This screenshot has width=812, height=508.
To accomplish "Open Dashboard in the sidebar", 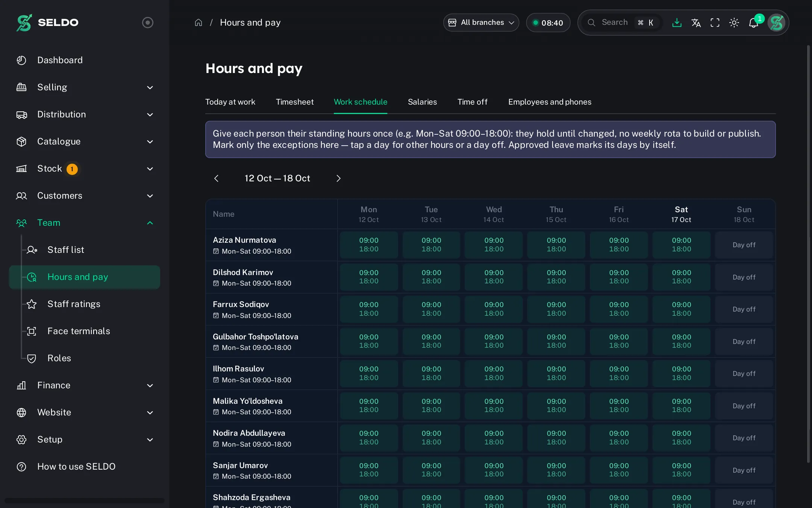I will point(85,60).
